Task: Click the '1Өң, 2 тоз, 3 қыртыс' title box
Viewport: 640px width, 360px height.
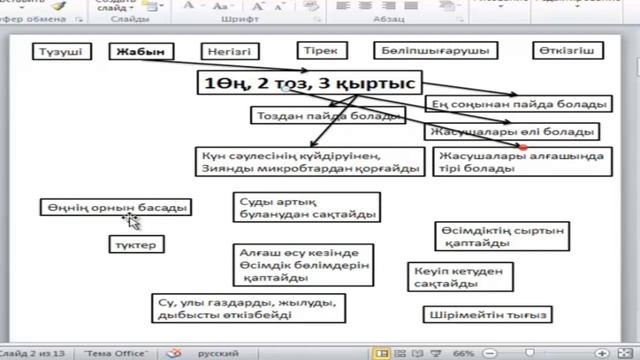Action: click(309, 83)
